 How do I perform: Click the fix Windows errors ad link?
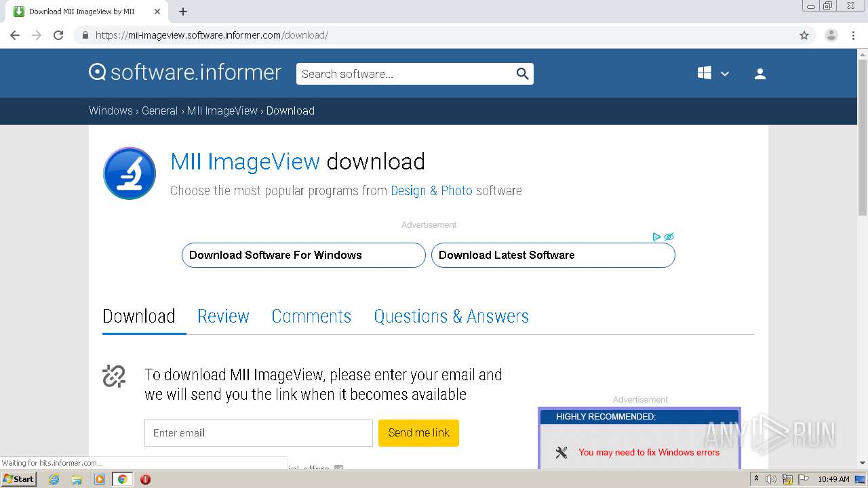(649, 452)
